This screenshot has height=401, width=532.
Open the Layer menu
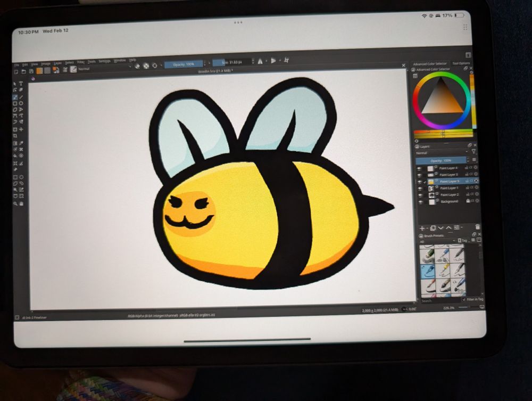pos(57,63)
